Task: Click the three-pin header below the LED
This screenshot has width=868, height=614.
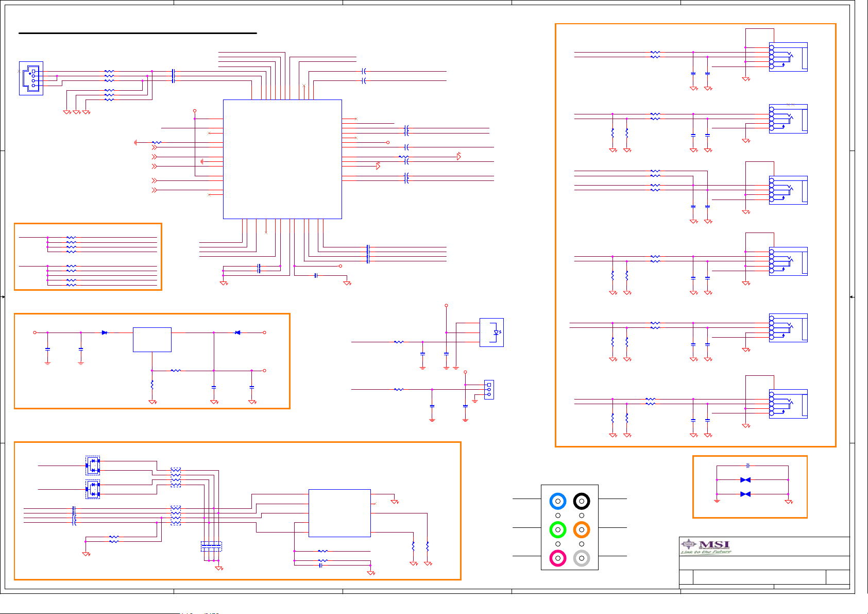Action: (489, 390)
